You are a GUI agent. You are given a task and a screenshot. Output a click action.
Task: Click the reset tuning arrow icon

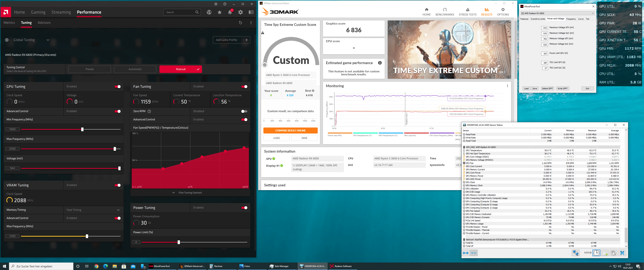pos(241,22)
